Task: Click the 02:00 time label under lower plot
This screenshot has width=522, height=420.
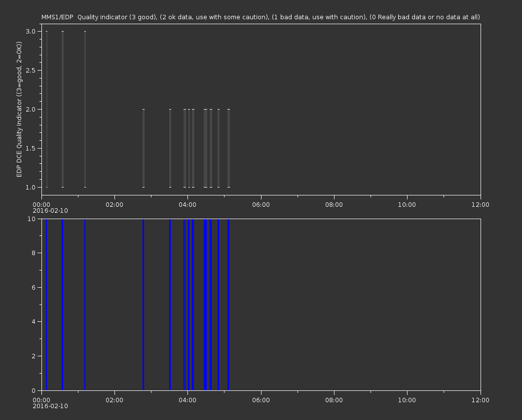Action: tap(114, 400)
